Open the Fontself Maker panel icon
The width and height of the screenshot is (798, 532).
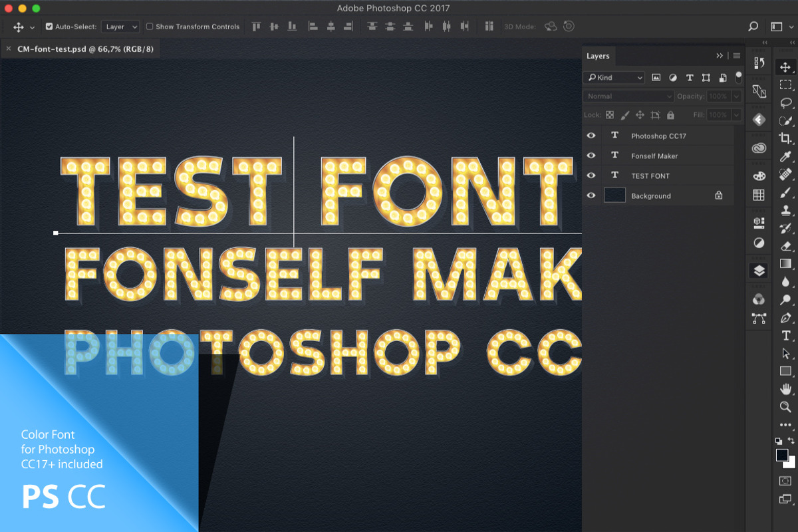(x=759, y=120)
